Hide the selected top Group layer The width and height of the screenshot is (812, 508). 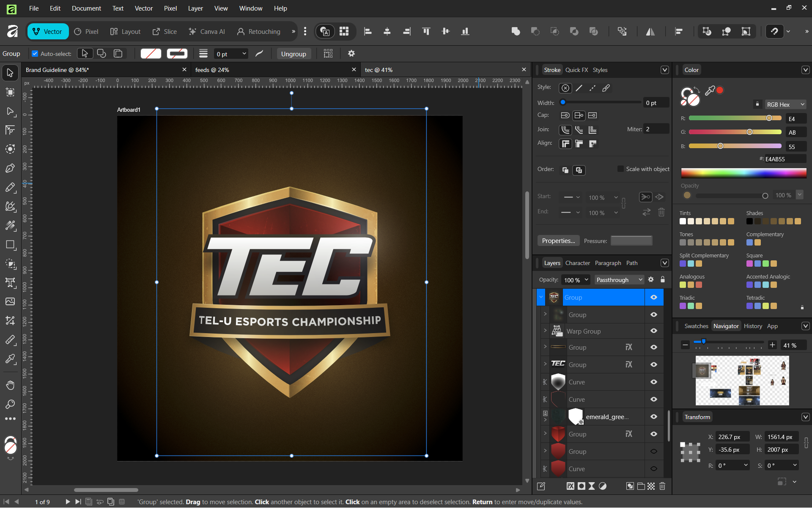[654, 297]
